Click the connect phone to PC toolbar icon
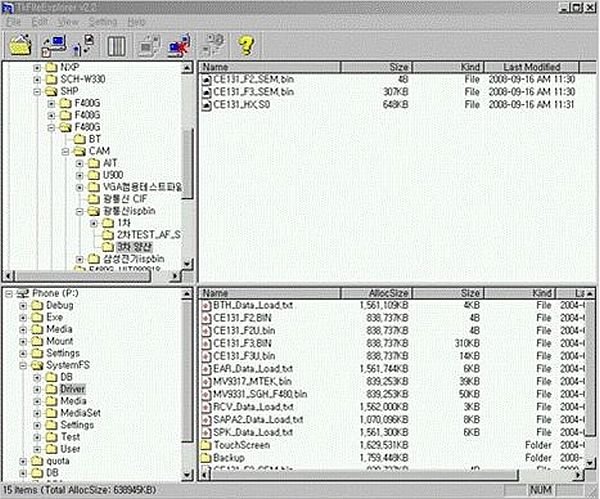 click(x=54, y=45)
